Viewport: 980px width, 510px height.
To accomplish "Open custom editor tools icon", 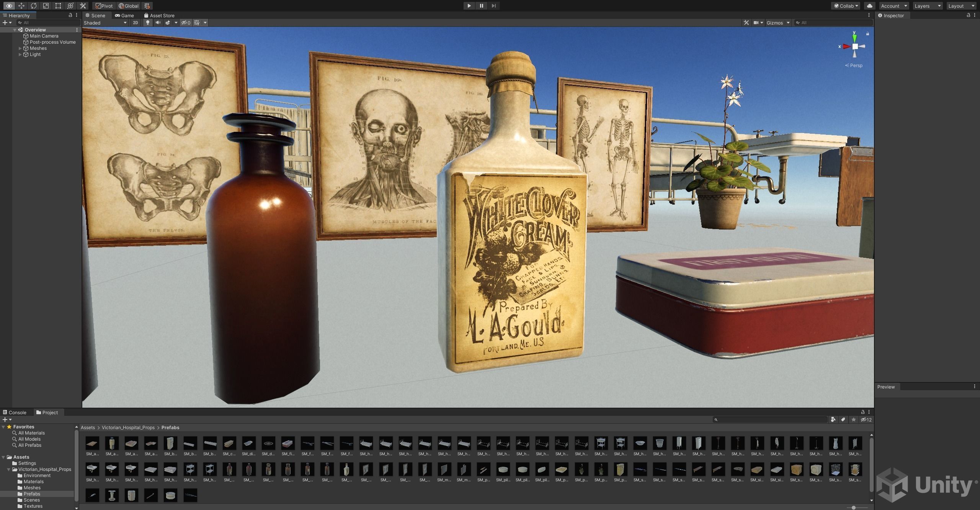I will point(82,6).
